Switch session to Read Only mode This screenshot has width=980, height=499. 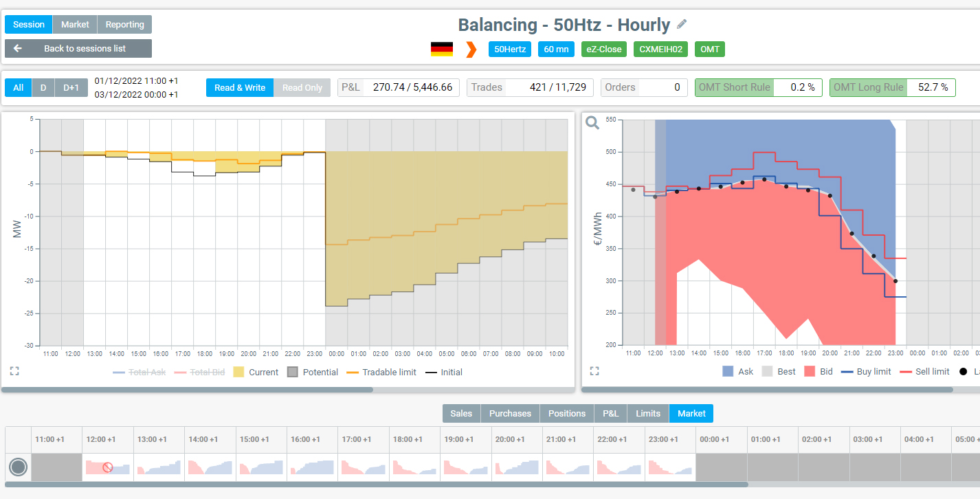(x=301, y=87)
